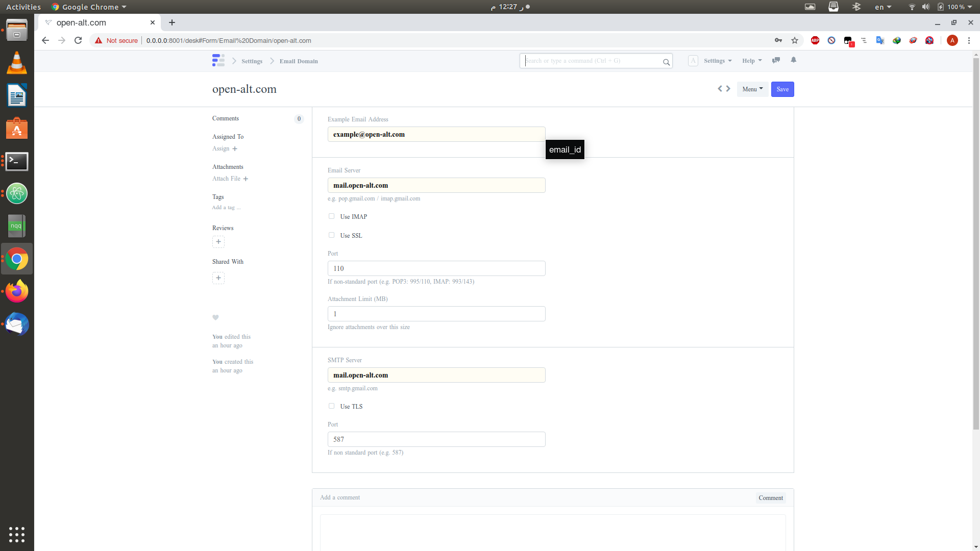
Task: Launch Firefox from the dock
Action: coord(17,291)
